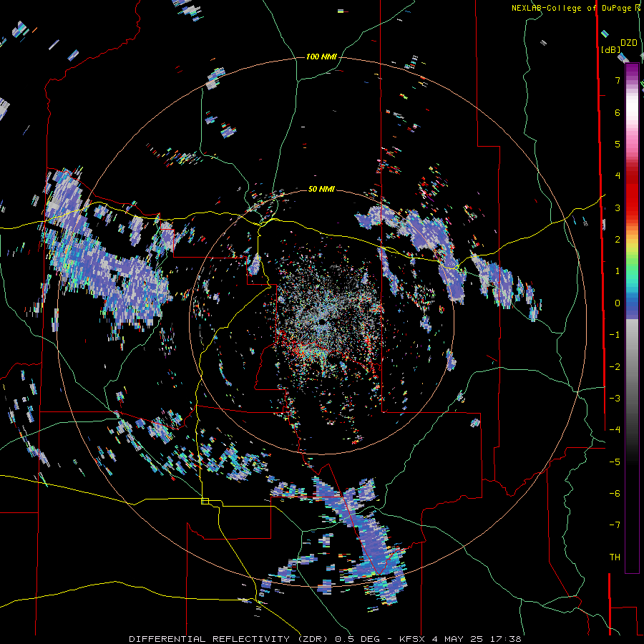The height and width of the screenshot is (644, 644).
Task: Click the NEXLAB-College of DuPage credit text
Action: (x=575, y=8)
